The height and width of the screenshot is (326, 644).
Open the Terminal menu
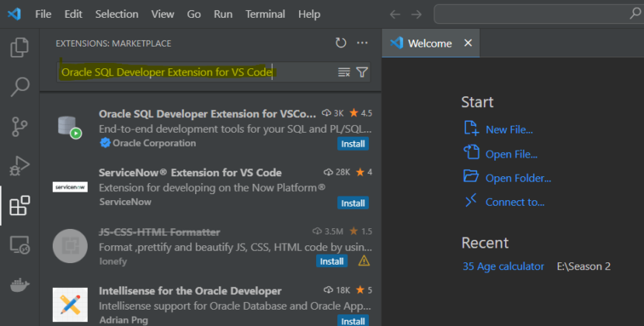point(264,14)
